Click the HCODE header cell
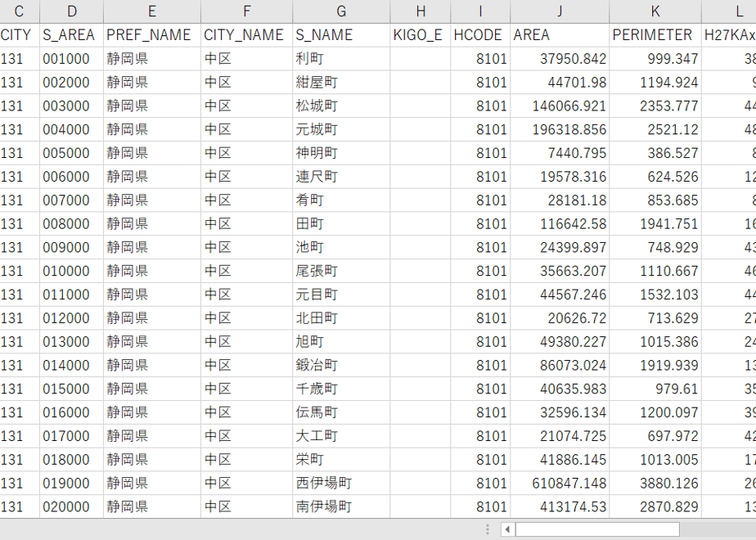 480,34
